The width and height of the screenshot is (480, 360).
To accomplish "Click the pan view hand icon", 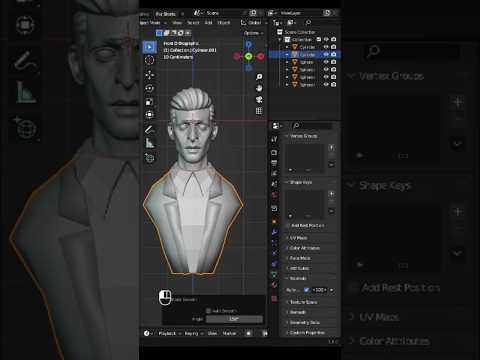I will pyautogui.click(x=259, y=88).
